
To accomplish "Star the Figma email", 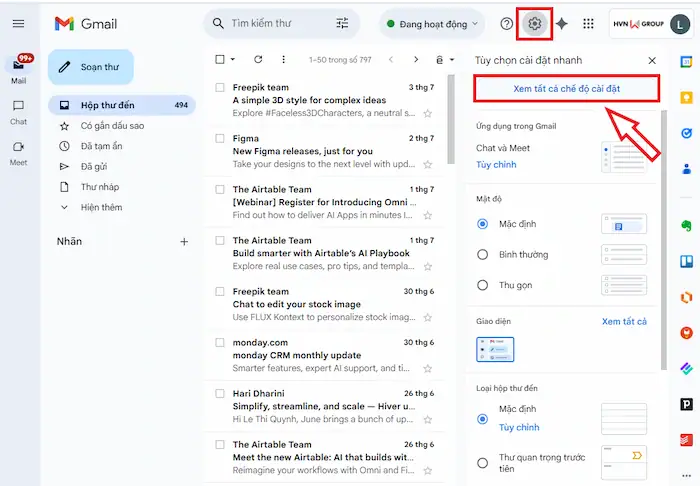I will pyautogui.click(x=428, y=164).
